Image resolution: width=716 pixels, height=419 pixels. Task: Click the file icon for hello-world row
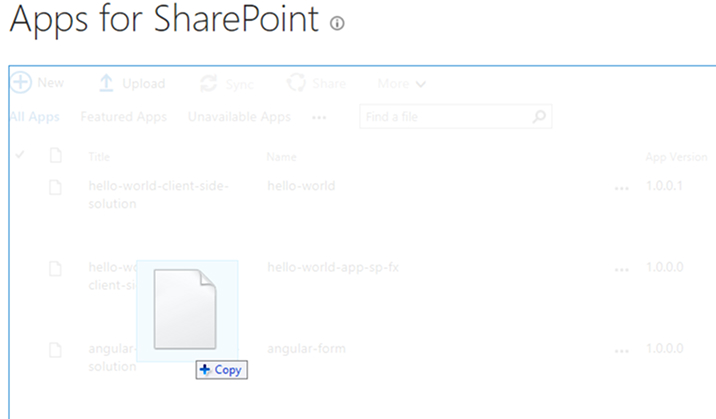pos(56,187)
